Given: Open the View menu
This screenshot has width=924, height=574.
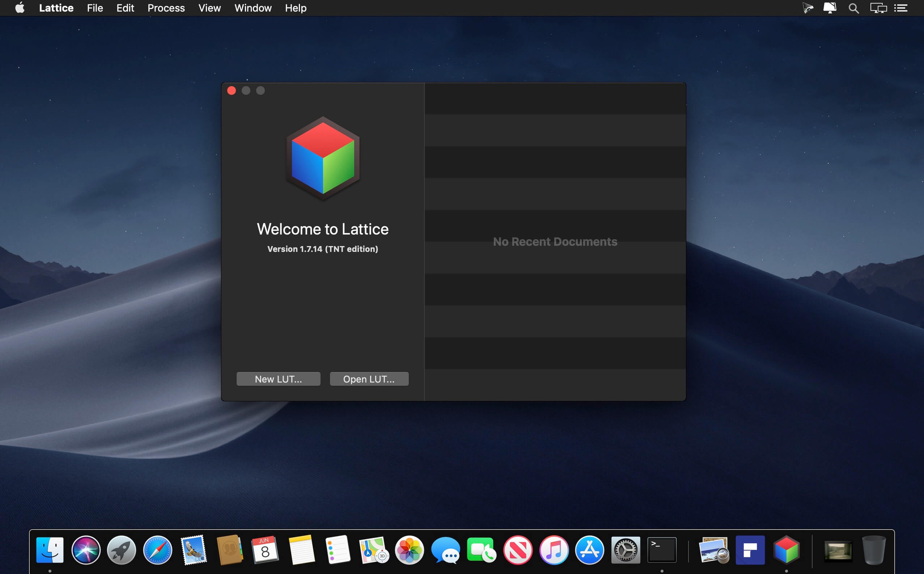Looking at the screenshot, I should click(x=209, y=8).
